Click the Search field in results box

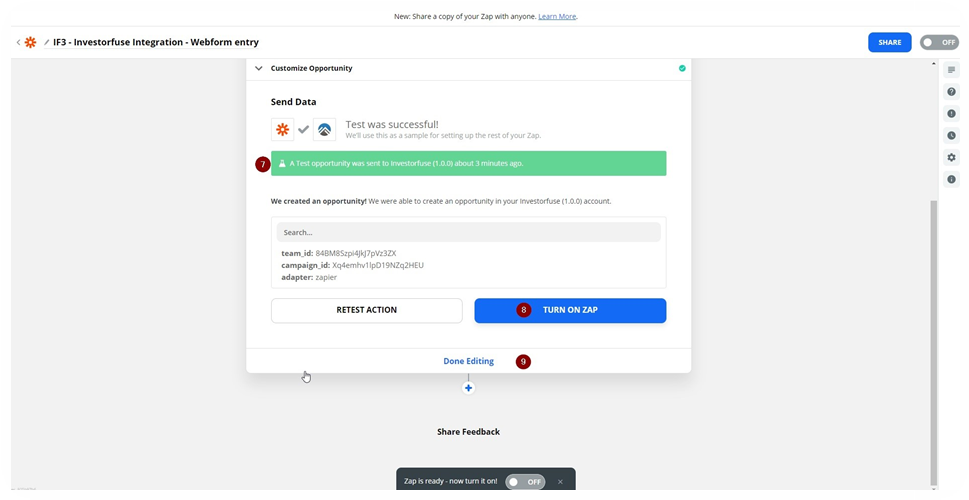tap(468, 232)
